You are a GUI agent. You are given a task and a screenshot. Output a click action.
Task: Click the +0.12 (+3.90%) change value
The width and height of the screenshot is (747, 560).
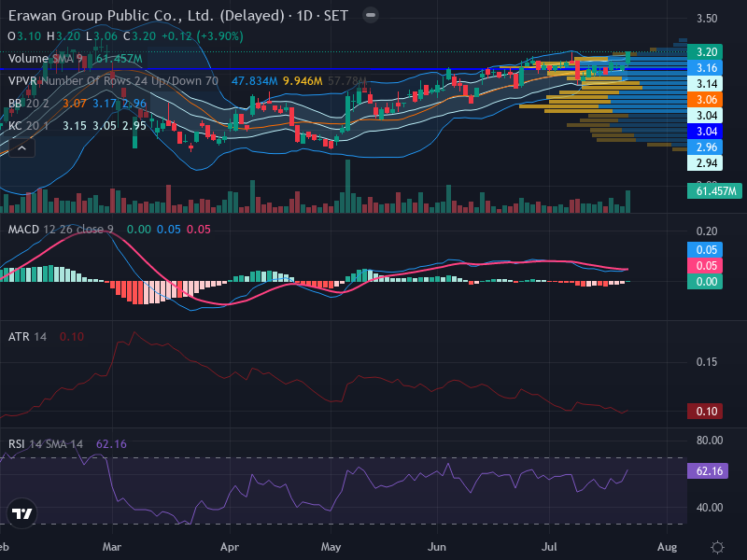coord(203,36)
